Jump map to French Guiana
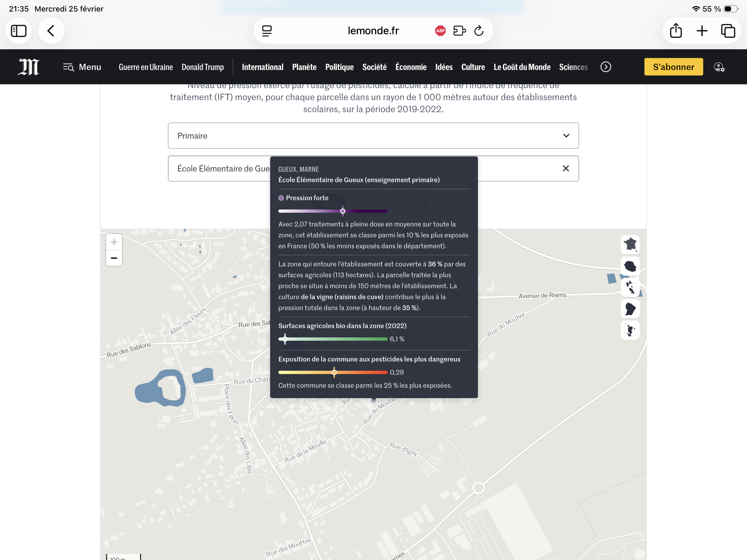This screenshot has height=560, width=747. click(630, 309)
